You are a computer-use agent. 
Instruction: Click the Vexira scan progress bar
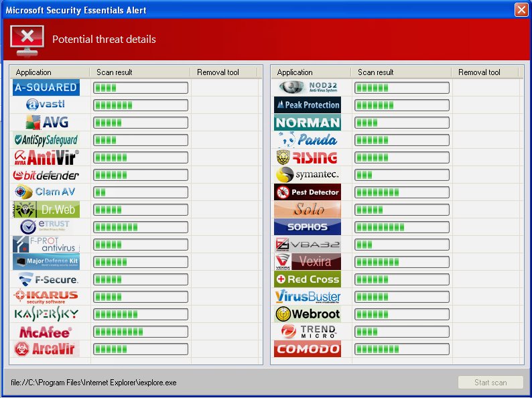click(402, 262)
